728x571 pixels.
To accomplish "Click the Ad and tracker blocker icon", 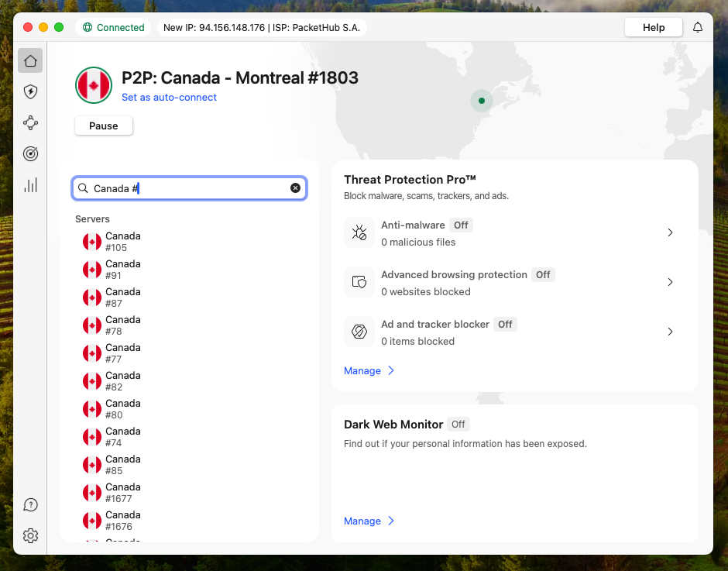I will (359, 332).
